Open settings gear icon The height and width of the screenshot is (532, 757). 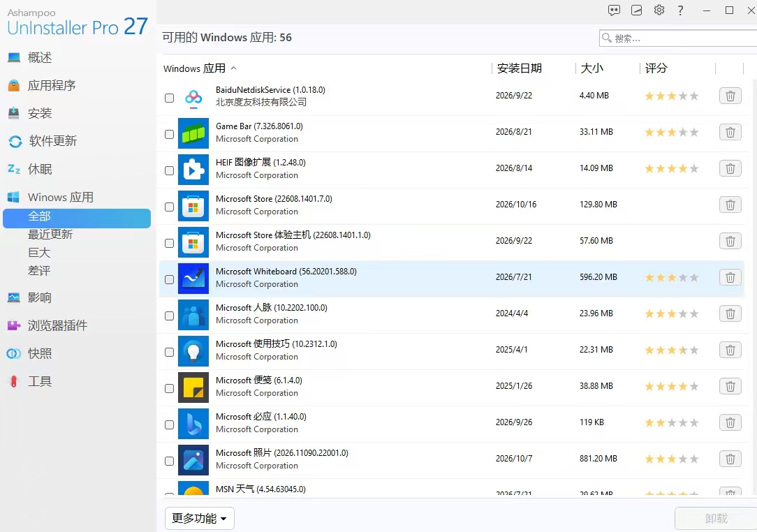(x=659, y=10)
